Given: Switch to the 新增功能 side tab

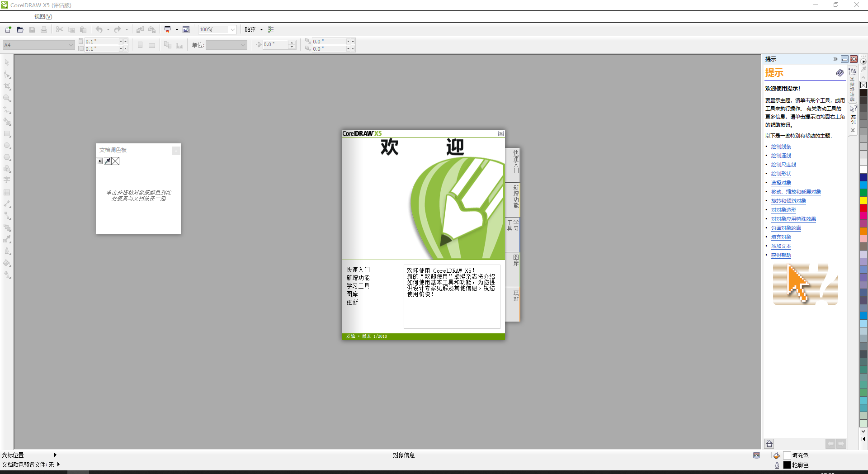Looking at the screenshot, I should (x=515, y=196).
